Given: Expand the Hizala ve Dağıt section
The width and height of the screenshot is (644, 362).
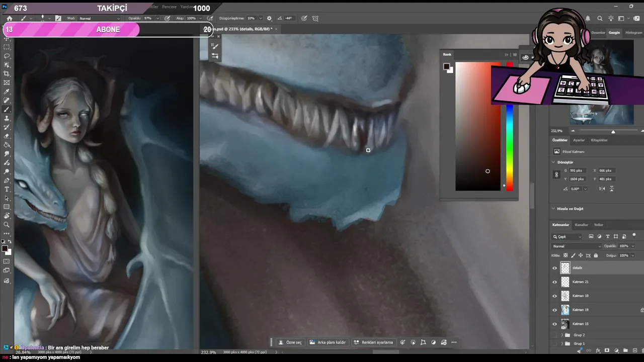Looking at the screenshot, I should [x=553, y=209].
